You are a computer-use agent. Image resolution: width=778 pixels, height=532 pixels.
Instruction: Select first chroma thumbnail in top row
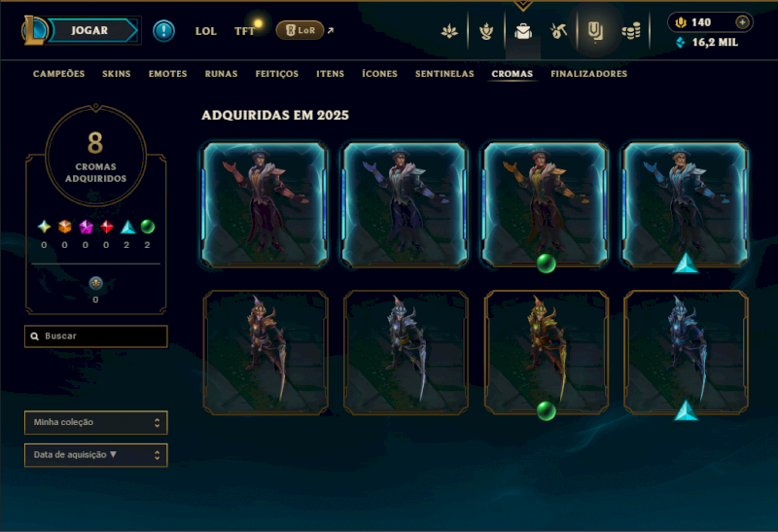265,204
